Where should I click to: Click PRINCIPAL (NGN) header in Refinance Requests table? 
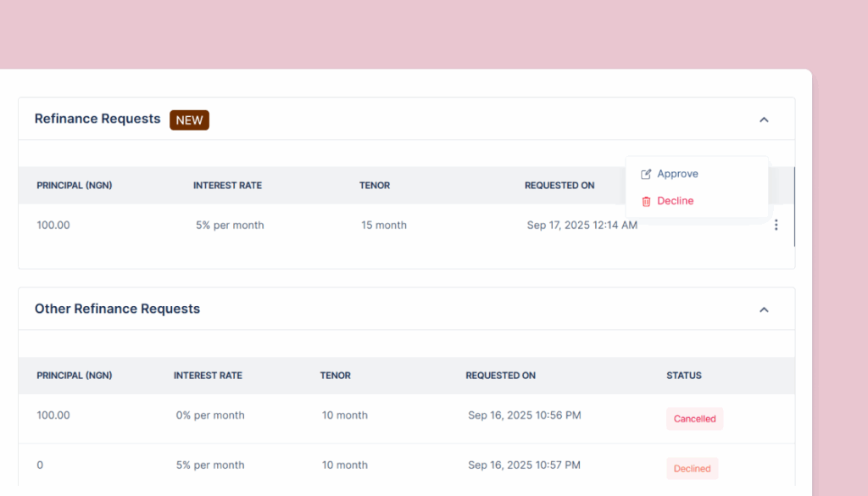75,186
